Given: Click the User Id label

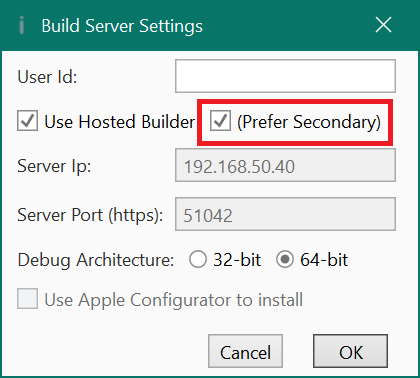Looking at the screenshot, I should pyautogui.click(x=47, y=77).
